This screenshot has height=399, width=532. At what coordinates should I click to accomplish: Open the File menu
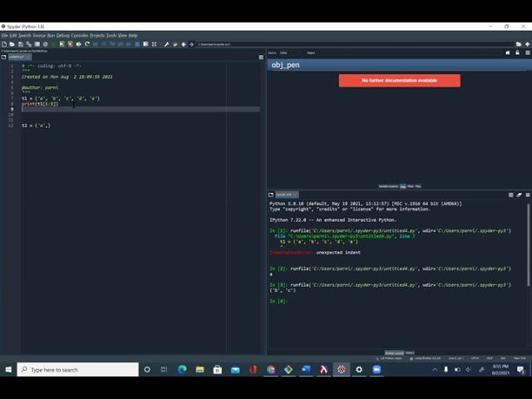click(4, 35)
